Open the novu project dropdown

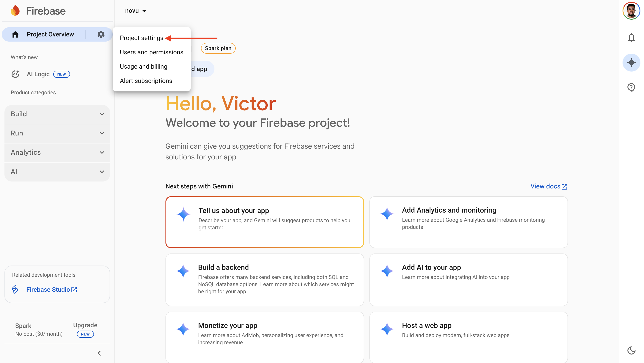135,11
